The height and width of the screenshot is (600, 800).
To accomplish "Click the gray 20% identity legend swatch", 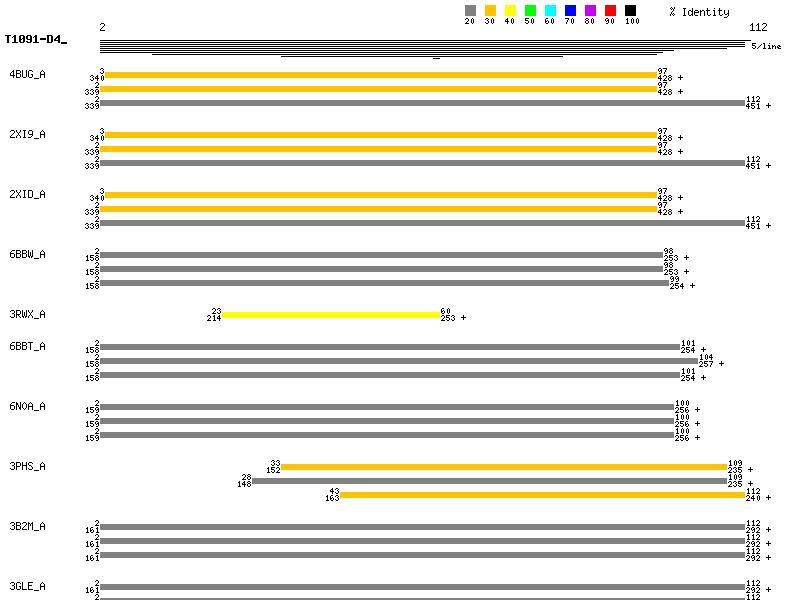I will coord(470,11).
